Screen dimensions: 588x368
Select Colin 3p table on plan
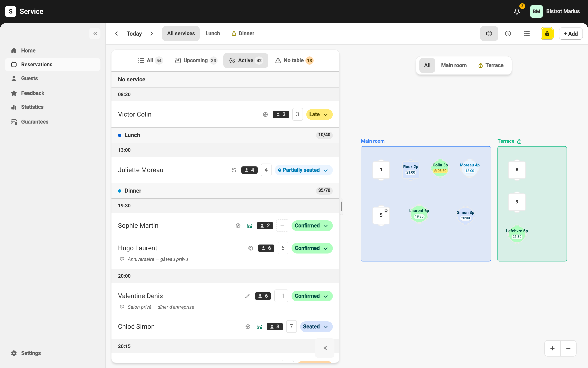coord(440,168)
